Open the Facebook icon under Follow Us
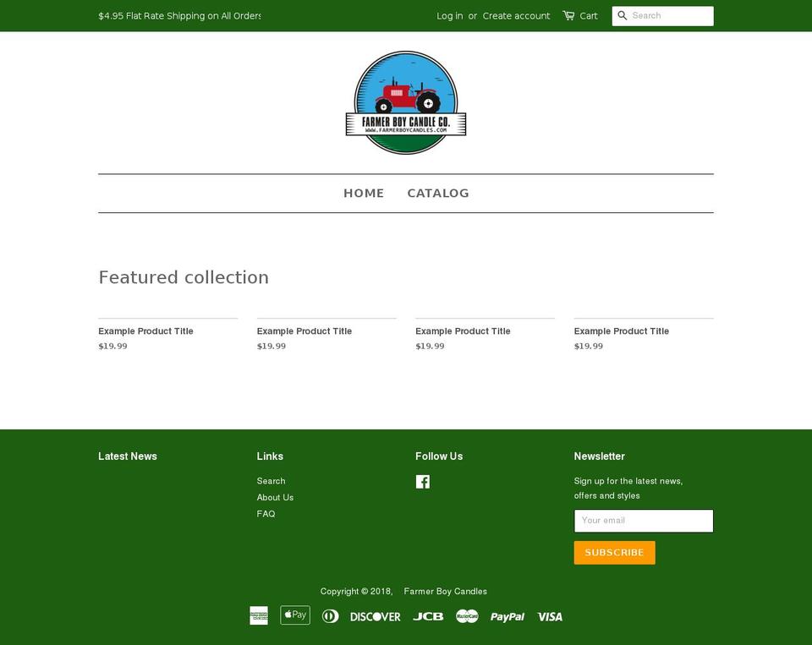This screenshot has height=645, width=812. (423, 482)
